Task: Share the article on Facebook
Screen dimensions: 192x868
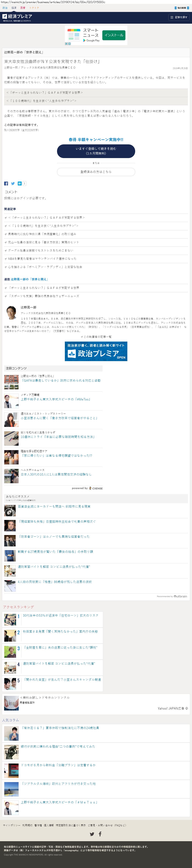Action: pyautogui.click(x=6, y=183)
